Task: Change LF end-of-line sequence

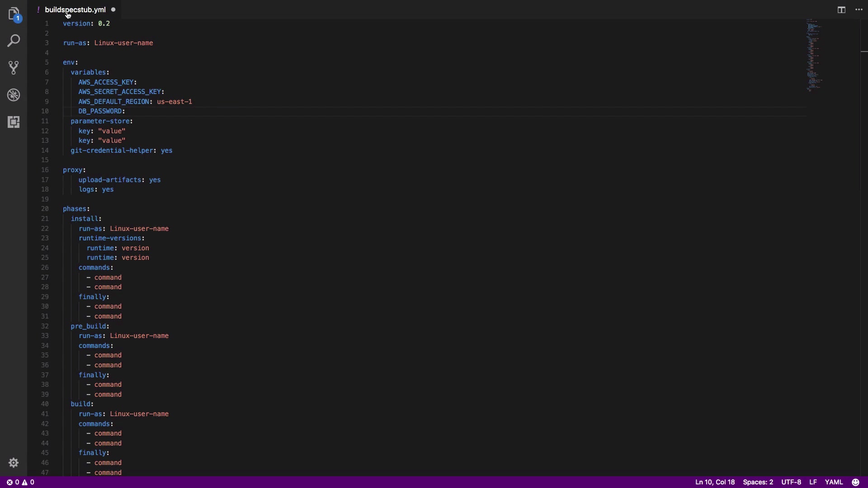Action: (813, 482)
